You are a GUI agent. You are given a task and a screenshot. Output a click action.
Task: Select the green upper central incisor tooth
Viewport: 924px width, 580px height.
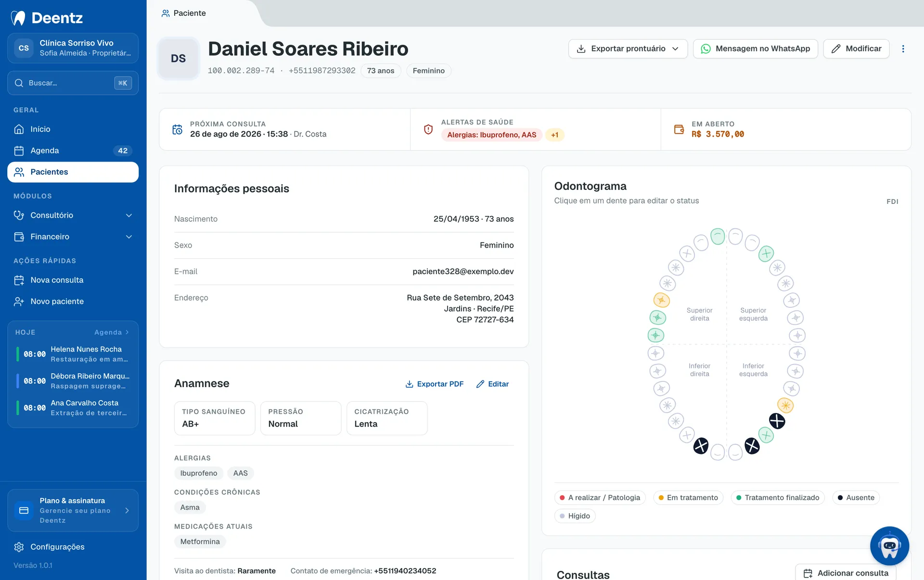click(x=718, y=236)
